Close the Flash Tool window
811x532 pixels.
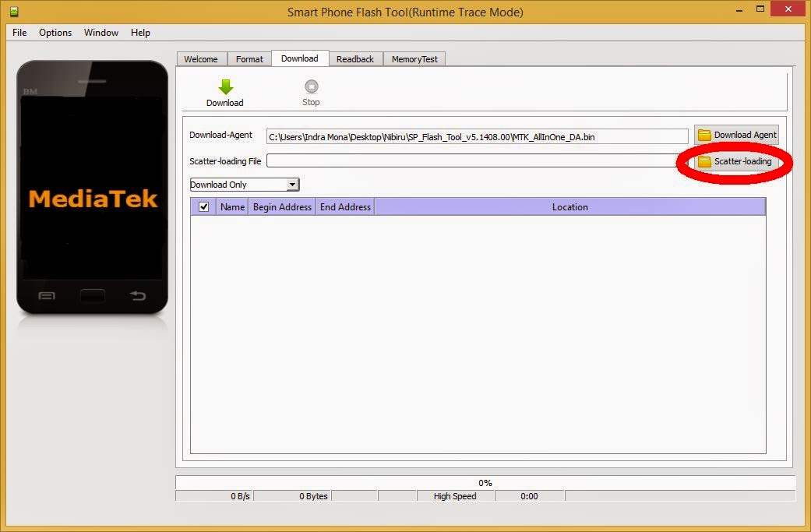pyautogui.click(x=788, y=9)
